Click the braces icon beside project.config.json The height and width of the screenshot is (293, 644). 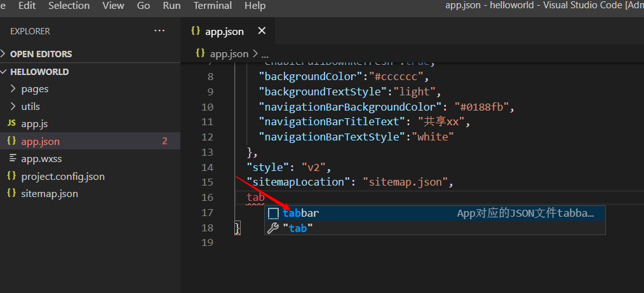pos(12,176)
